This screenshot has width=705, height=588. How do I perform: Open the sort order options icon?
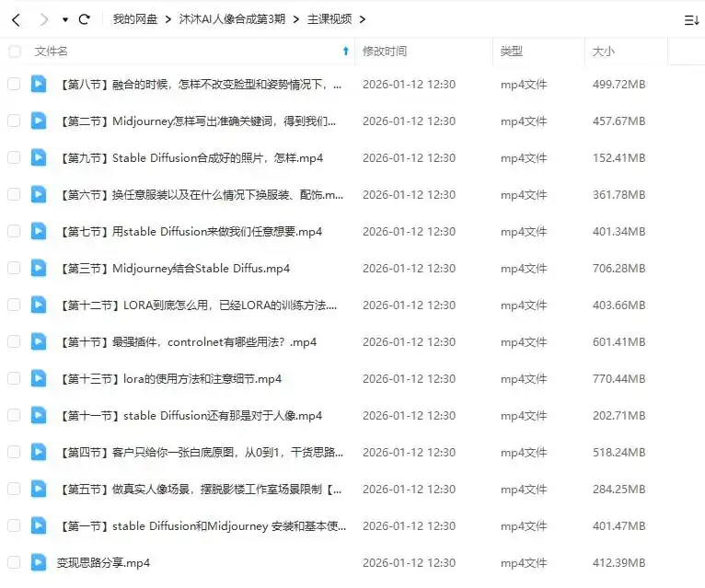691,20
